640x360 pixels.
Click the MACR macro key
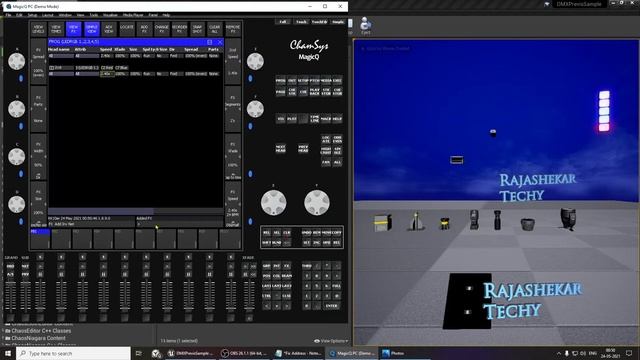326,119
